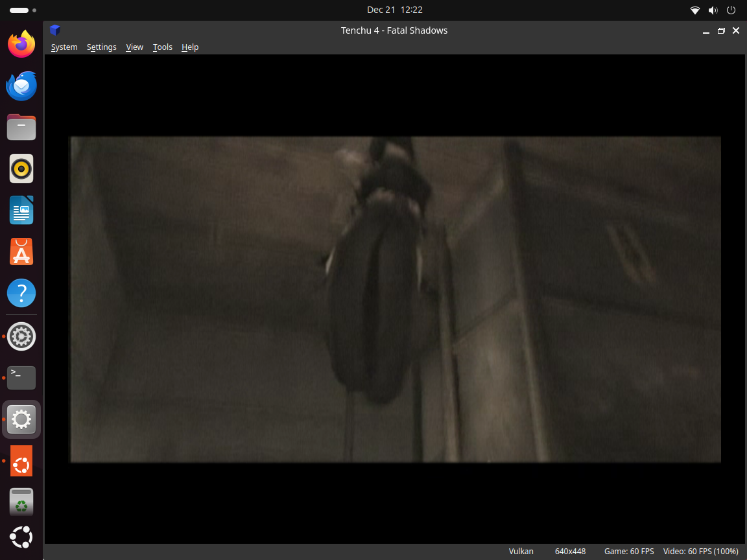Viewport: 747px width, 560px height.
Task: Open the volume indicator in the top bar
Action: (713, 10)
